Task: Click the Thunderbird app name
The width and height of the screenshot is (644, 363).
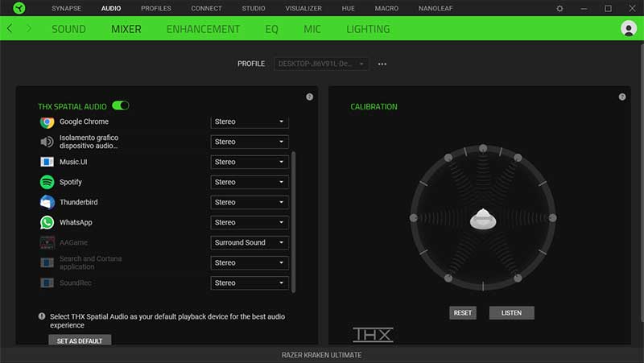Action: point(78,202)
